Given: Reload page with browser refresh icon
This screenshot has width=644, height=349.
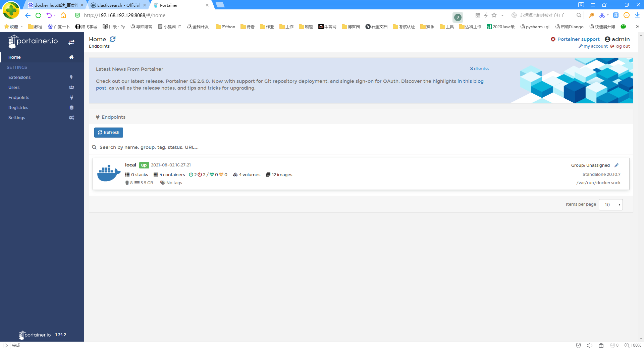Looking at the screenshot, I should click(x=38, y=15).
